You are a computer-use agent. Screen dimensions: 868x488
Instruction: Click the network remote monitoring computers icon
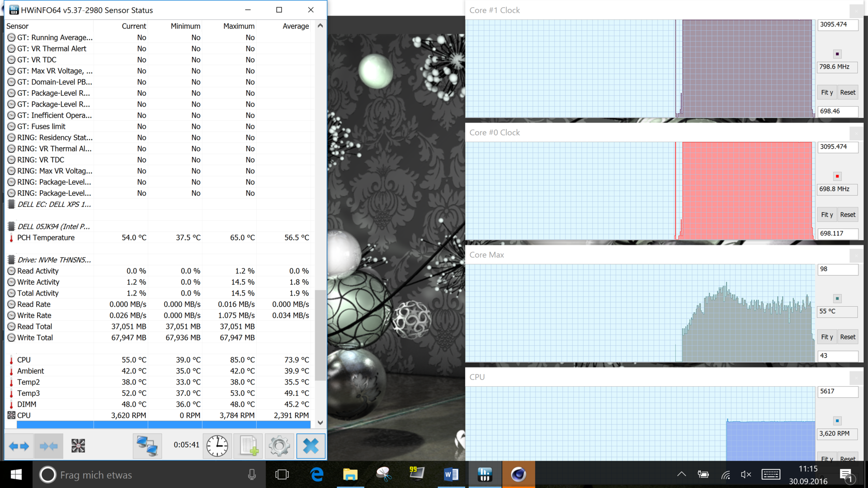[147, 446]
